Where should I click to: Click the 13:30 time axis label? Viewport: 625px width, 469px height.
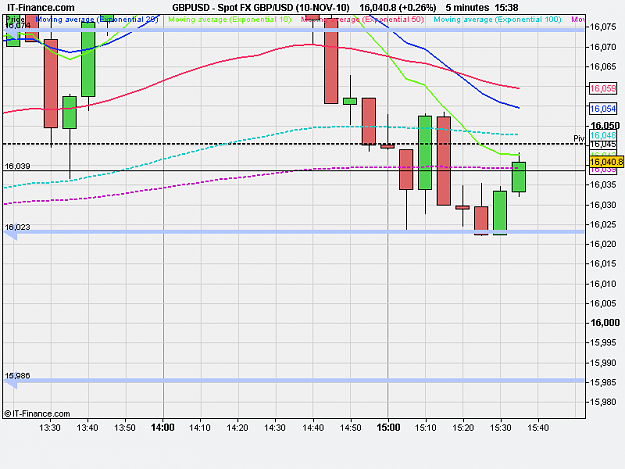pos(50,428)
